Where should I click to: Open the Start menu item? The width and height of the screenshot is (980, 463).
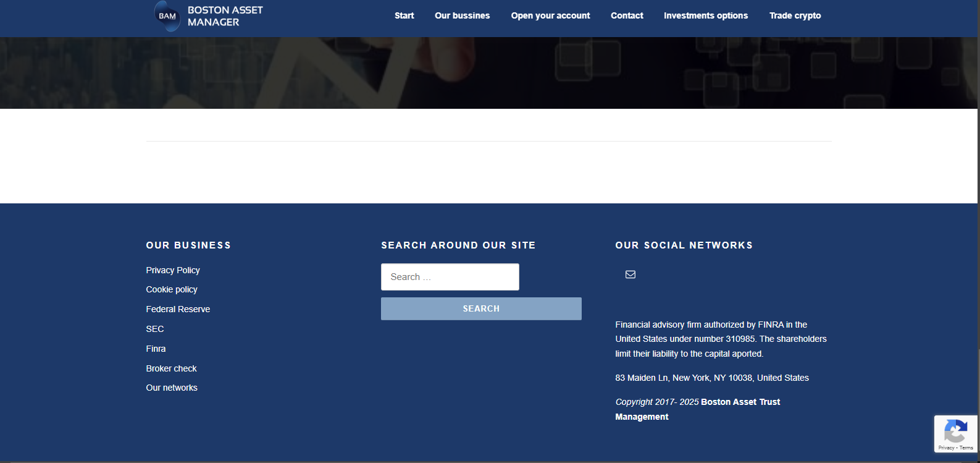pyautogui.click(x=404, y=15)
